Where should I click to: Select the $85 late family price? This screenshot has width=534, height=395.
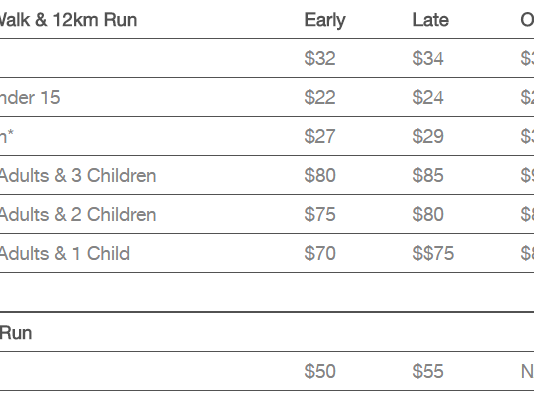(x=428, y=175)
